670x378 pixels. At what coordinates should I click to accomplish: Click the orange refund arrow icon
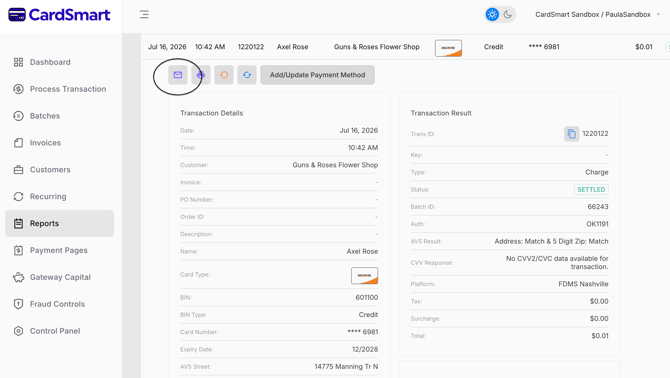pos(224,75)
